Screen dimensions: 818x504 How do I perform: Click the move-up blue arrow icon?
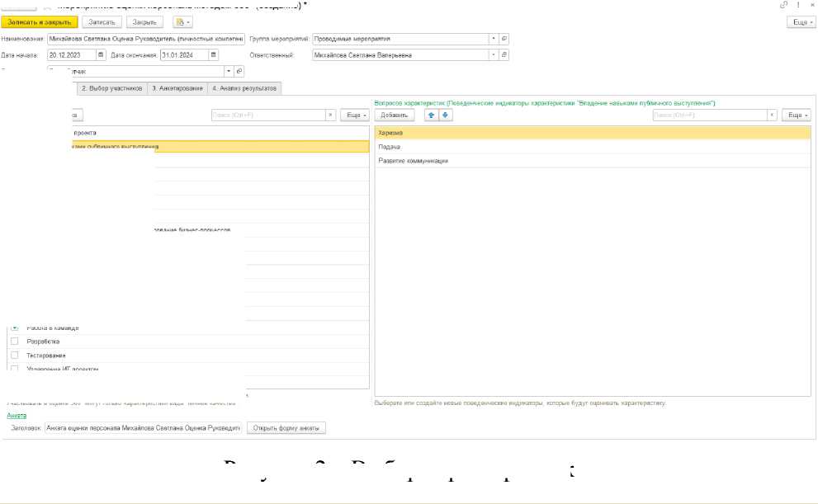click(431, 115)
